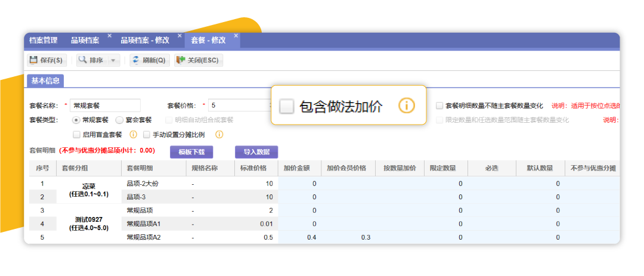
Task: Click the 套餐明细 column header
Action: click(x=154, y=168)
